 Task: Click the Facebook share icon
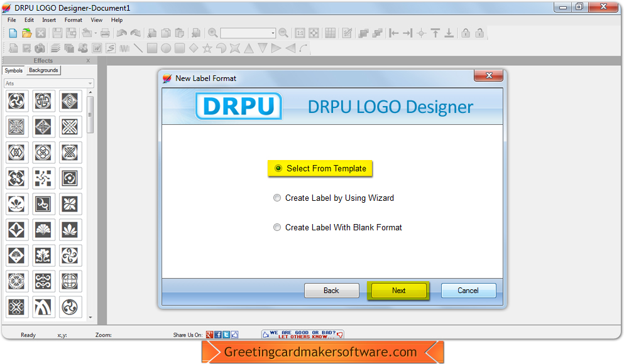218,335
